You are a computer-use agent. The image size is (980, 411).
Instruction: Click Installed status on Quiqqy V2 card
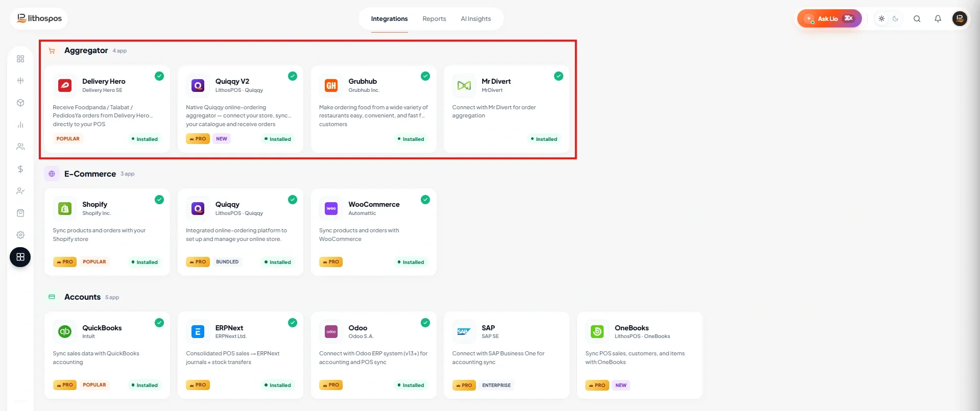(x=278, y=139)
